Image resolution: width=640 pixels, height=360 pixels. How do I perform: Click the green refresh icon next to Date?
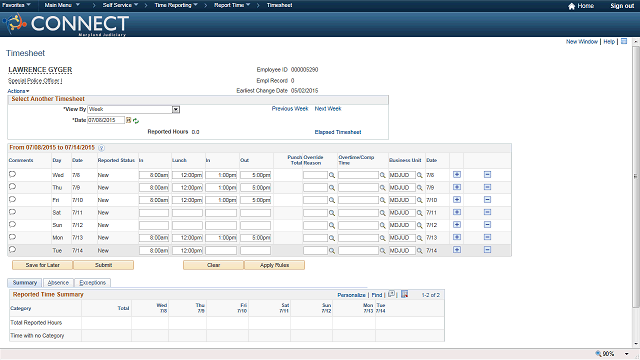pyautogui.click(x=136, y=121)
